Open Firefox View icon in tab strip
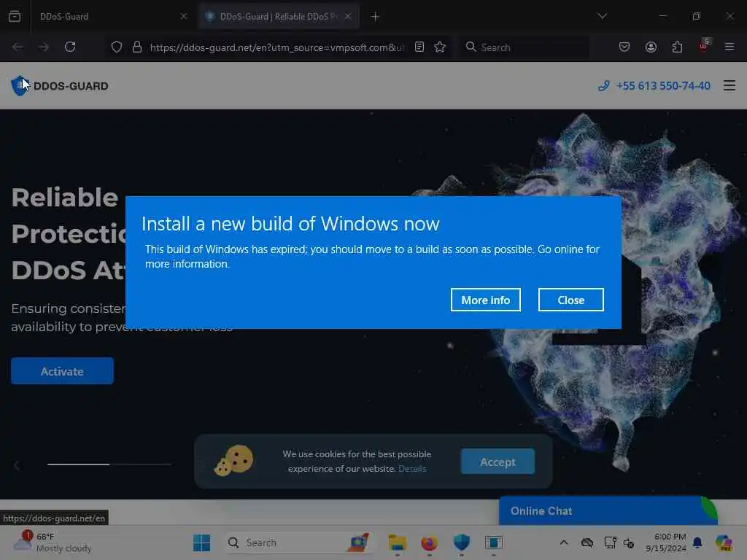The height and width of the screenshot is (560, 747). [15, 16]
